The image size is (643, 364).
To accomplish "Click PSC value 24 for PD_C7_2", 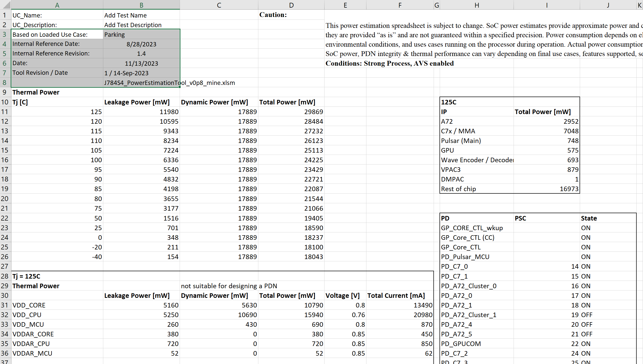I will click(x=547, y=353).
